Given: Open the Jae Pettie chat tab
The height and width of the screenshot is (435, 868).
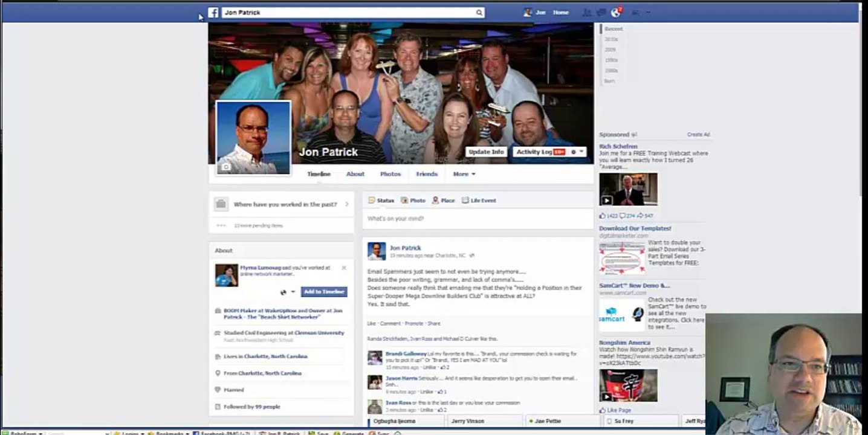Looking at the screenshot, I should click(562, 421).
